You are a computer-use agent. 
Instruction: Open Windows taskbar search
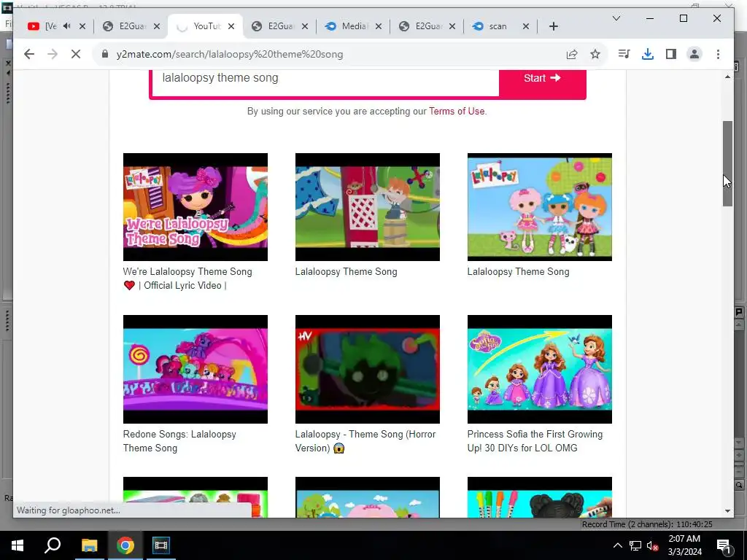[x=53, y=545]
